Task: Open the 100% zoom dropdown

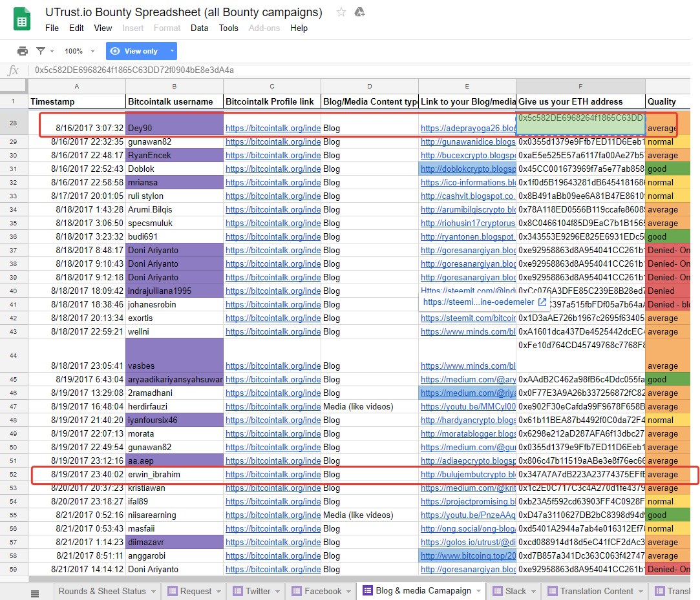Action: coord(80,51)
